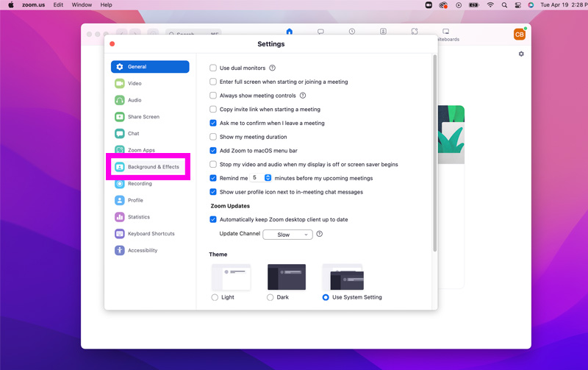This screenshot has height=370, width=588.
Task: Open Apps icon in Zoom main window
Action: [x=415, y=32]
